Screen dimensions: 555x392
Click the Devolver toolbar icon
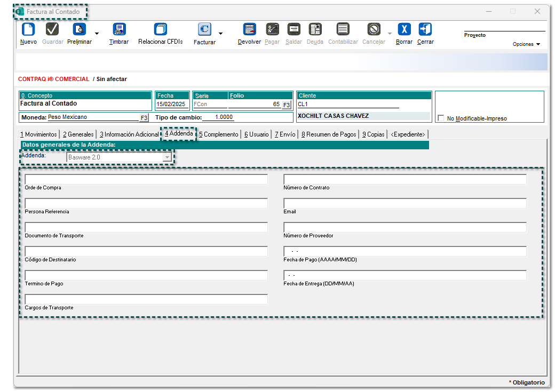point(249,29)
